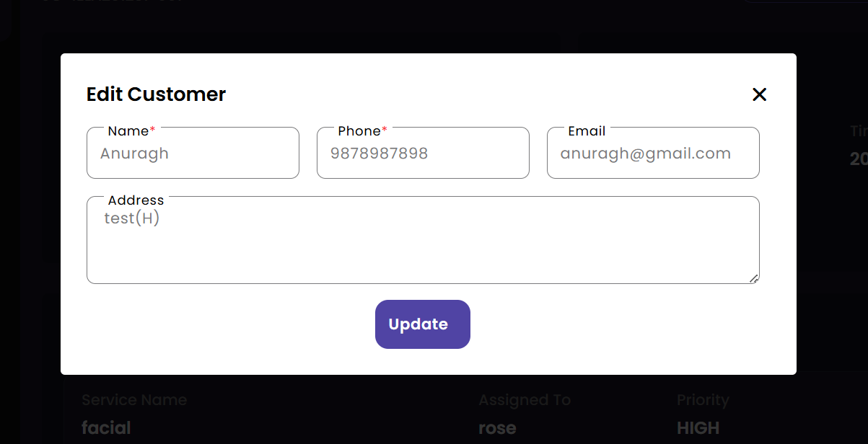Screen dimensions: 868x444
Task: Select the assignee name rose
Action: 497,427
